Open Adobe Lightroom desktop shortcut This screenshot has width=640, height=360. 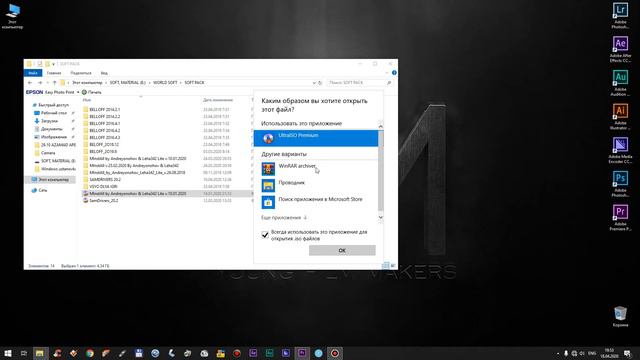[620, 16]
